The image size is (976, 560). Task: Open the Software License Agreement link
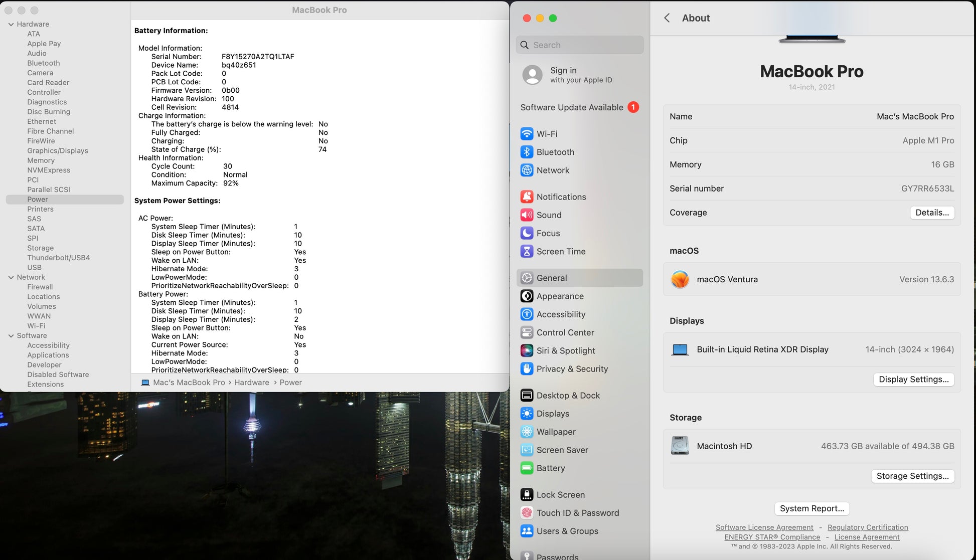764,527
